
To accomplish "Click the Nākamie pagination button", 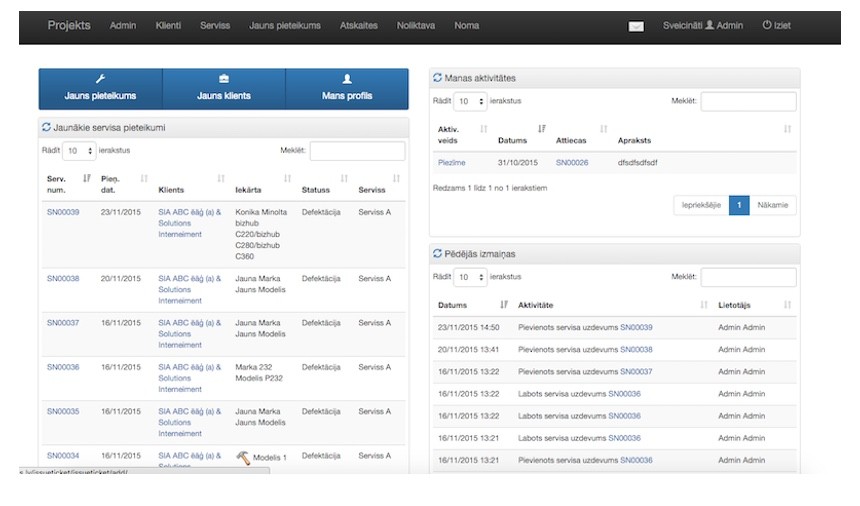I will [x=773, y=205].
